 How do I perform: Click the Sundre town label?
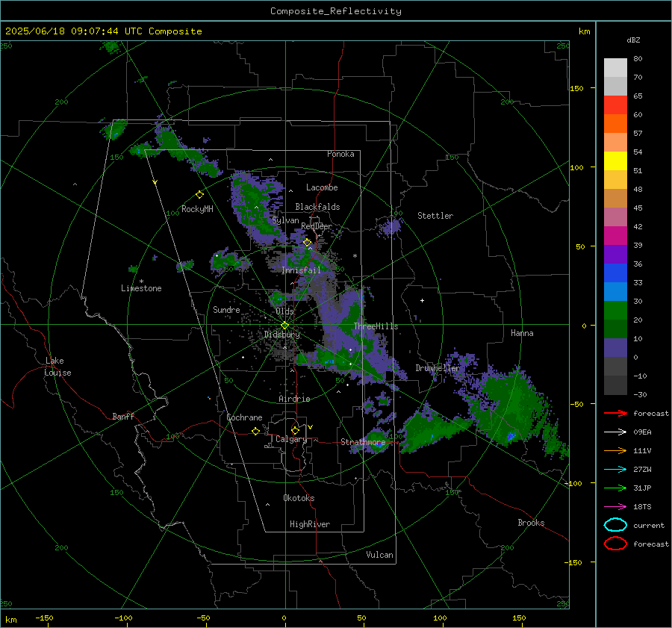(x=226, y=309)
